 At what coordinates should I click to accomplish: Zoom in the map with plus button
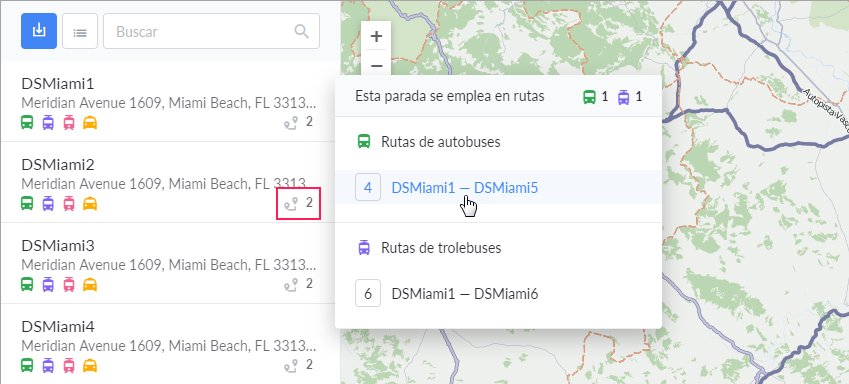[x=376, y=36]
